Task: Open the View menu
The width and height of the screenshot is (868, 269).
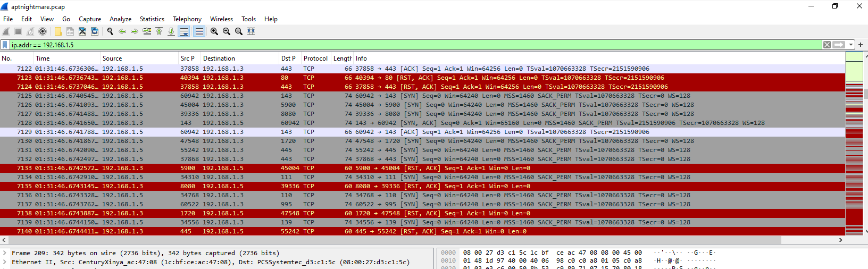Action: 47,19
